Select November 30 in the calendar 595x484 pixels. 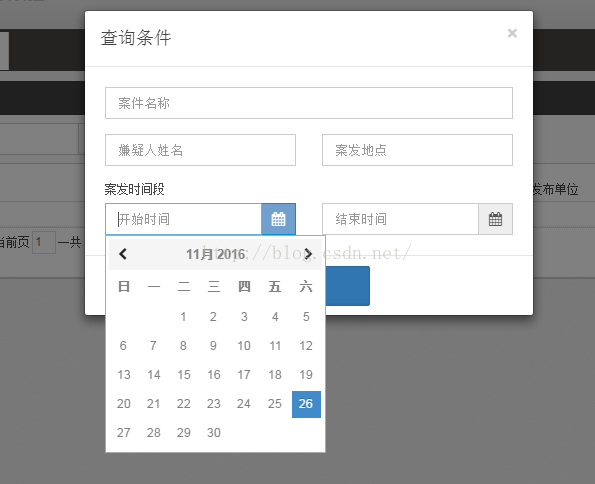(x=214, y=432)
